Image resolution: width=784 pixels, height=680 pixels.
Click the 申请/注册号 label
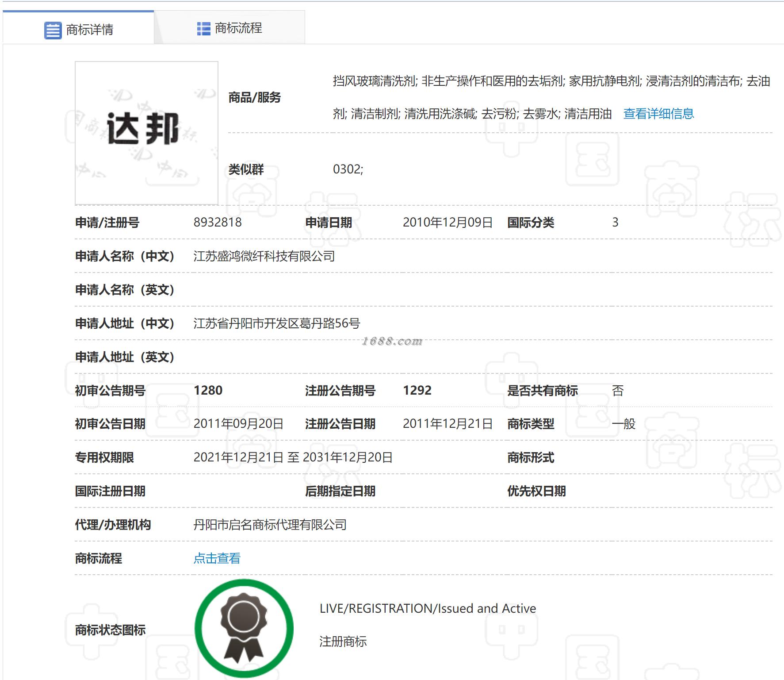(x=107, y=222)
